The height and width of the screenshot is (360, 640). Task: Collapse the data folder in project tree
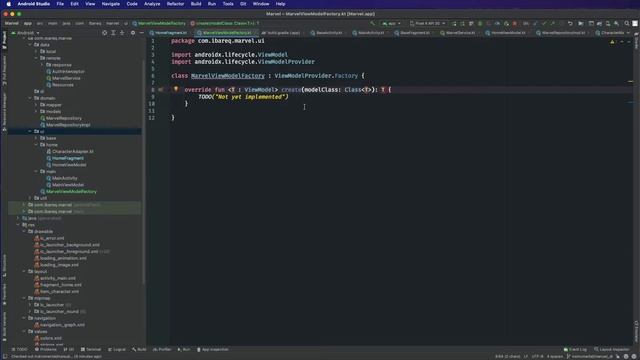30,45
